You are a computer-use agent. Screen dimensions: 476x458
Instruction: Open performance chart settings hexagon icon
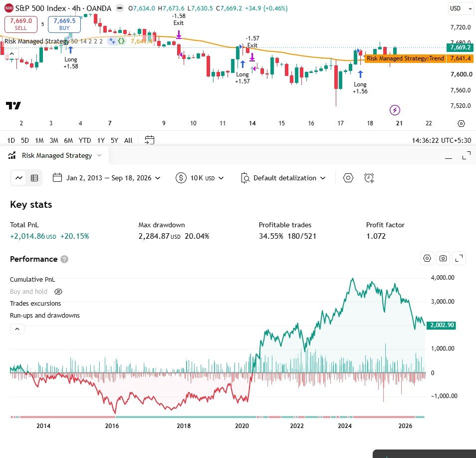427,258
